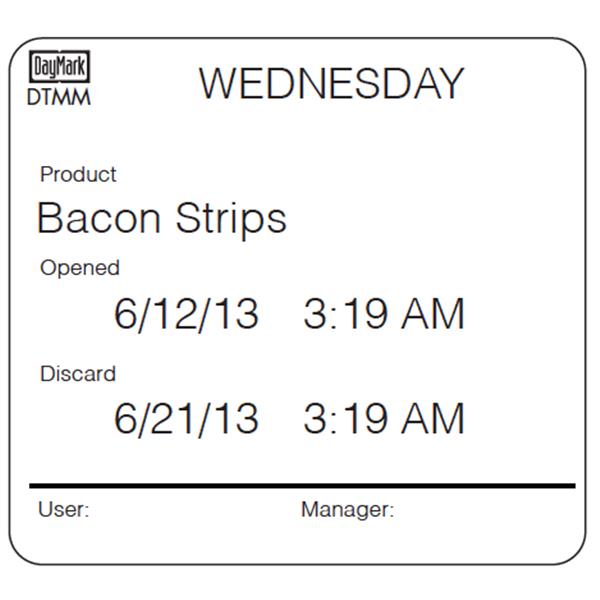The width and height of the screenshot is (600, 600).
Task: Select the opened date 6/12/13
Action: click(x=186, y=314)
